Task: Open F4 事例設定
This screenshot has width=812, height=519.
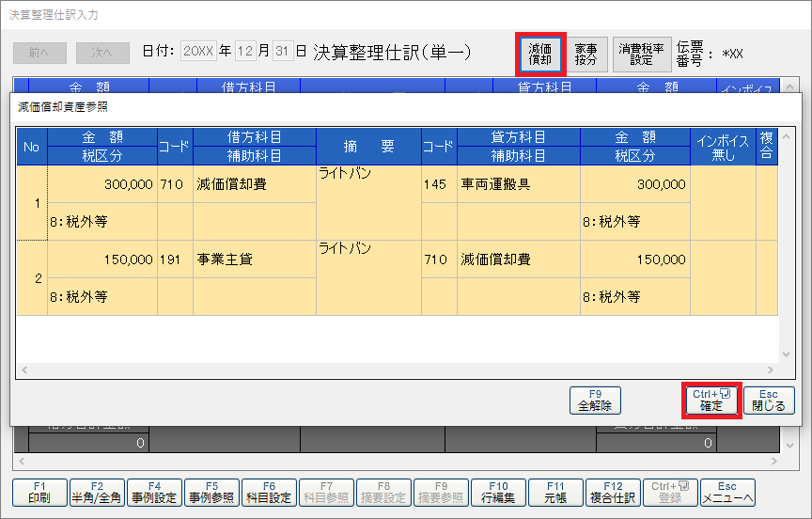Action: pos(153,492)
